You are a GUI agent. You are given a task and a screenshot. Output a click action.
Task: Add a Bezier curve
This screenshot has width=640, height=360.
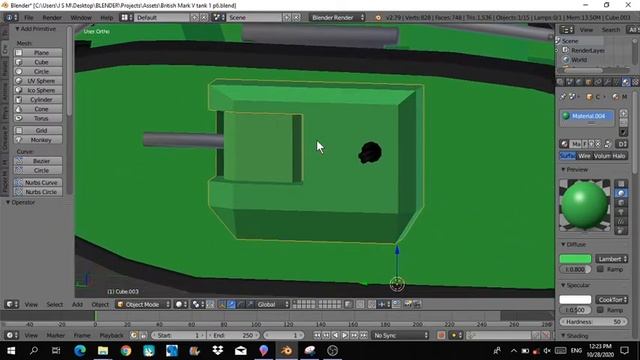pyautogui.click(x=38, y=161)
